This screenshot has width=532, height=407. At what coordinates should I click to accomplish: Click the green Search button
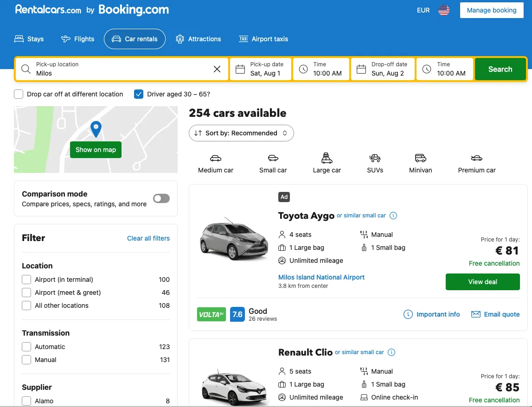(500, 69)
